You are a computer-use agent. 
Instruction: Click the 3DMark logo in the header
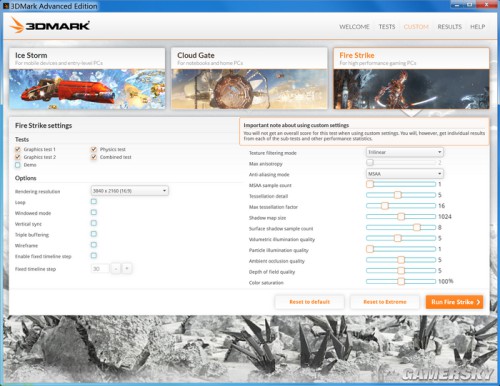tap(50, 25)
